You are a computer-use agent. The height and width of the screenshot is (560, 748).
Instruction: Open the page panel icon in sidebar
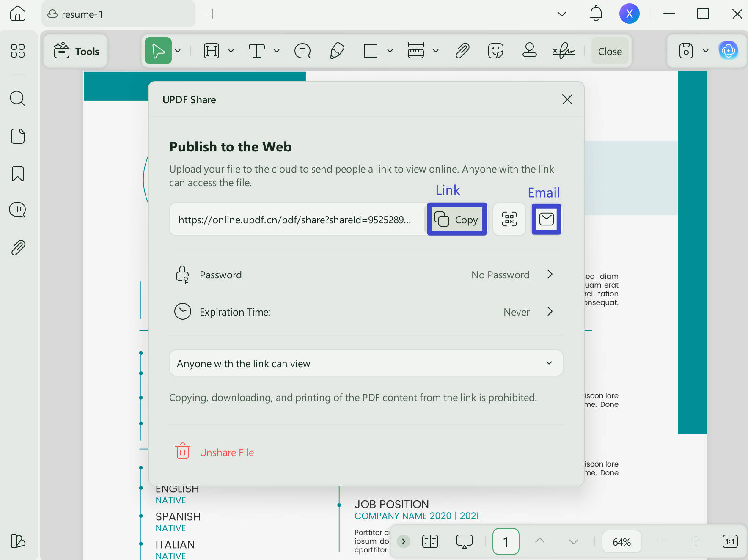tap(18, 136)
